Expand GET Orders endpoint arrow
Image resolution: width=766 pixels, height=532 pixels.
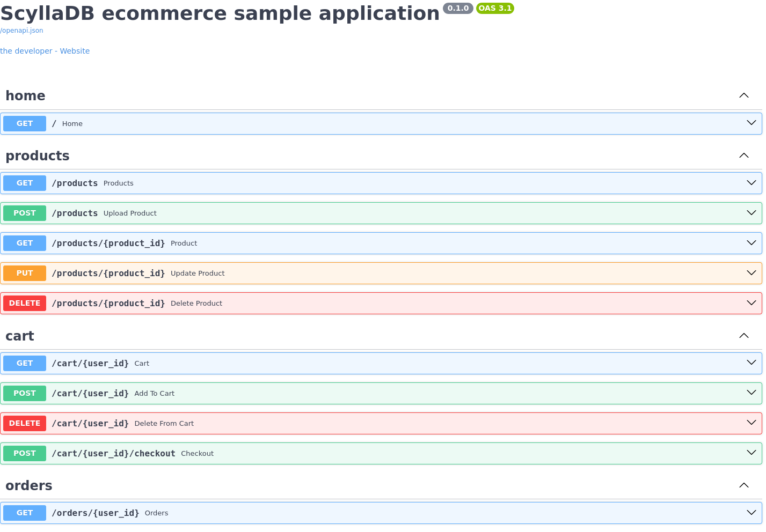tap(752, 513)
